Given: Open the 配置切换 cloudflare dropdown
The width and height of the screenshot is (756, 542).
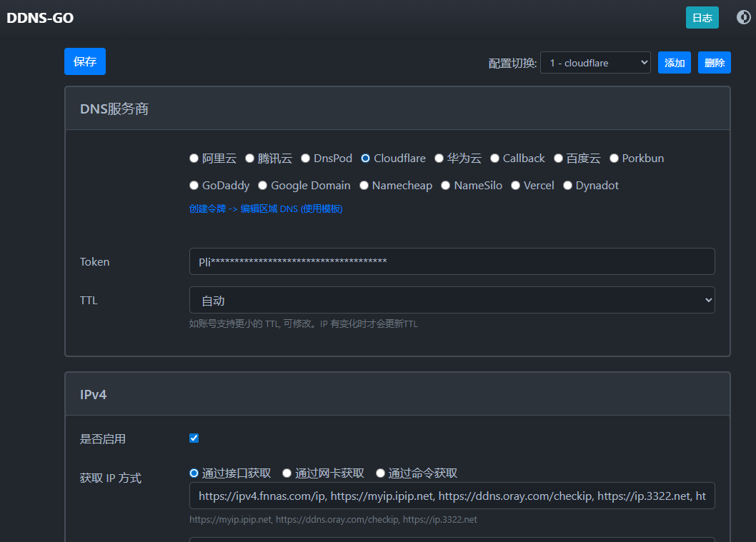Looking at the screenshot, I should (x=595, y=63).
